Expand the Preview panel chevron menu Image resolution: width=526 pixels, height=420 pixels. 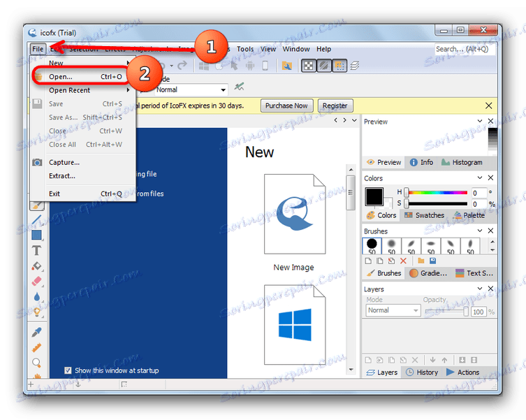480,121
